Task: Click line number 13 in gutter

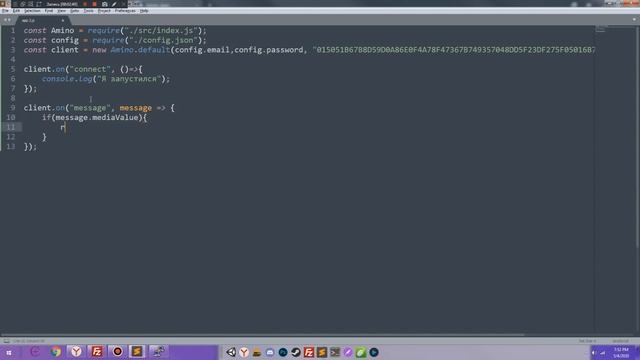Action: pyautogui.click(x=11, y=147)
